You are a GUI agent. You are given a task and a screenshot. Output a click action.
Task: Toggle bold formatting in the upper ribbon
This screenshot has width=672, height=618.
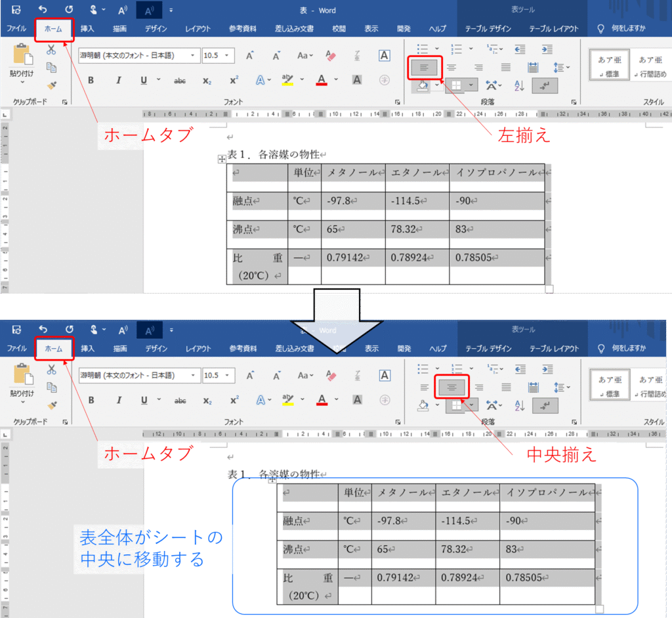91,80
